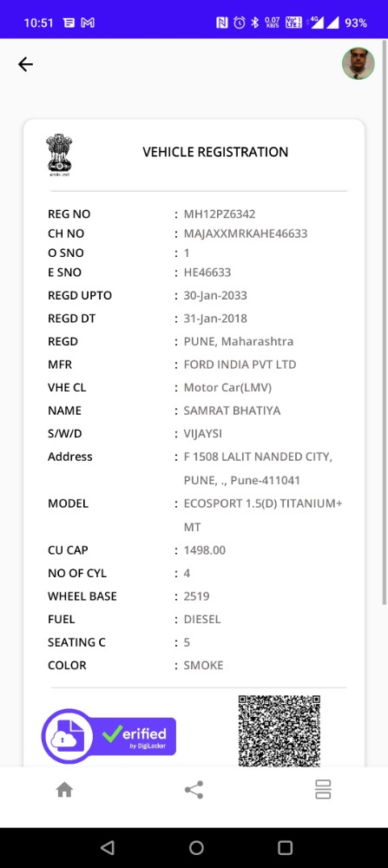Image resolution: width=388 pixels, height=868 pixels.
Task: Tap the national emblem logo
Action: [59, 155]
